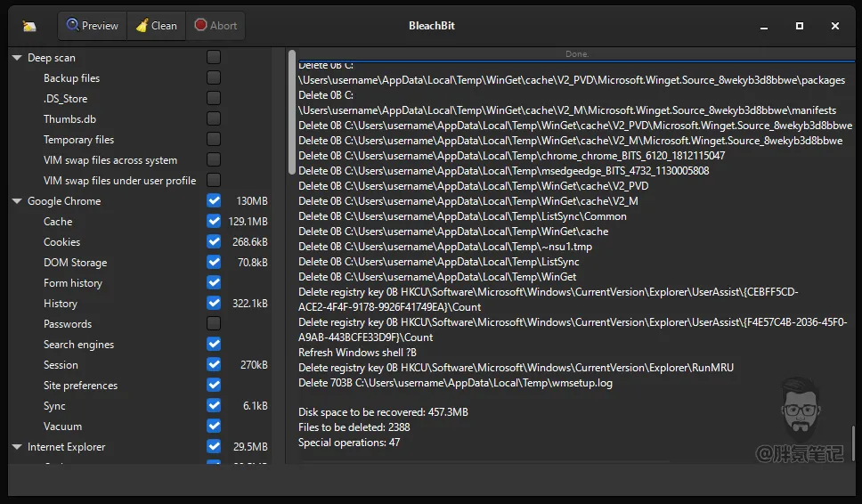Screen dimensions: 862x504
Task: Open the BleachBit application menu icon
Action: pyautogui.click(x=29, y=26)
